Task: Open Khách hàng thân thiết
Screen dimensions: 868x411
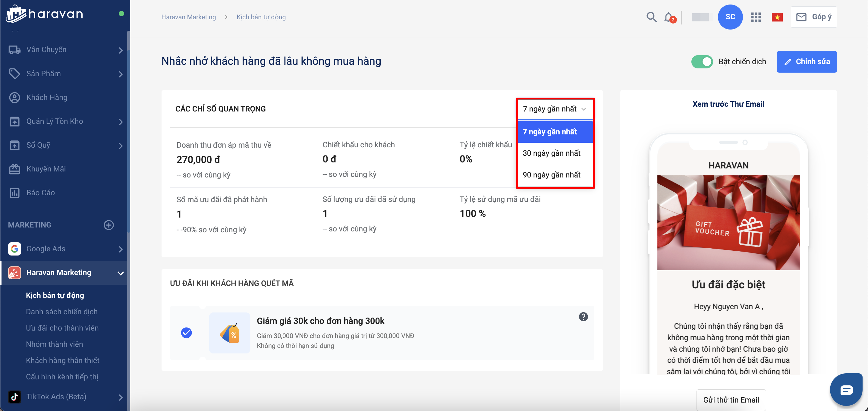Action: [x=63, y=360]
